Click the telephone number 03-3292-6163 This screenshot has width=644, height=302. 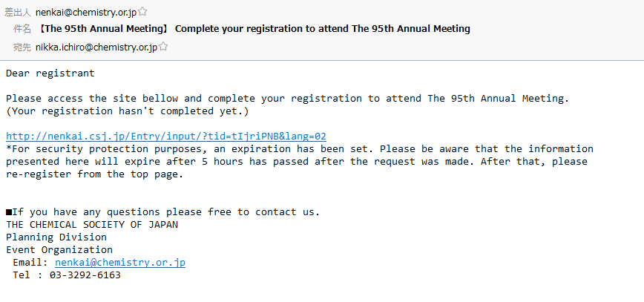pos(85,275)
